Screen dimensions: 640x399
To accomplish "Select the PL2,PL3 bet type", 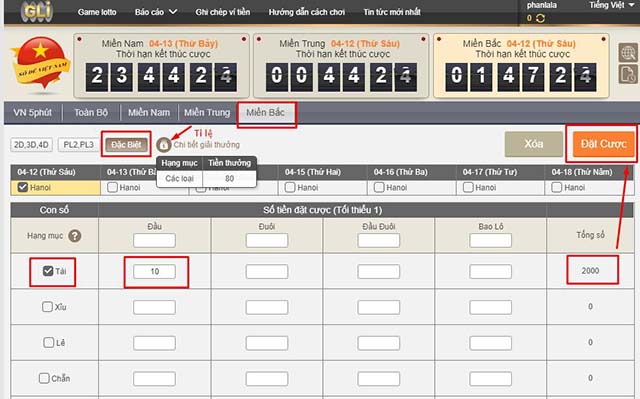I will 78,145.
